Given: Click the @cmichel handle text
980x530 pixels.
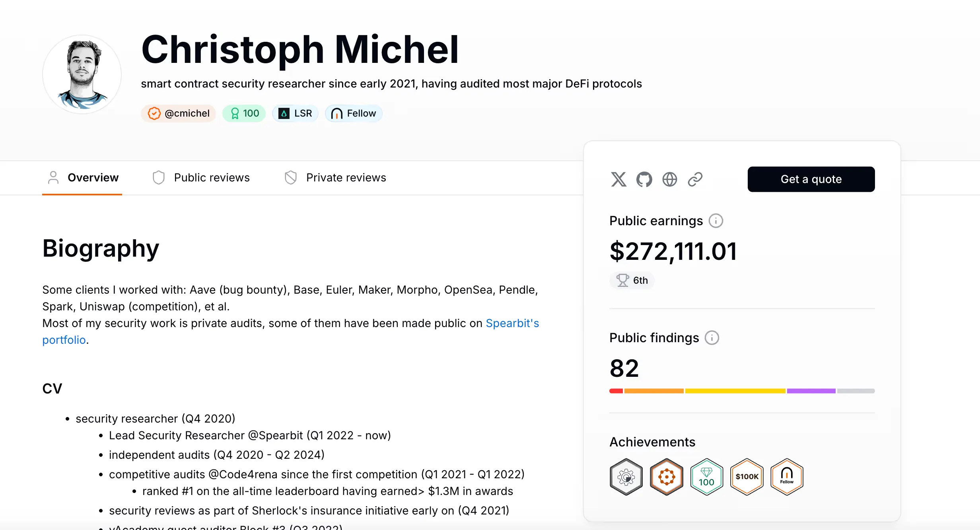Looking at the screenshot, I should (x=187, y=113).
